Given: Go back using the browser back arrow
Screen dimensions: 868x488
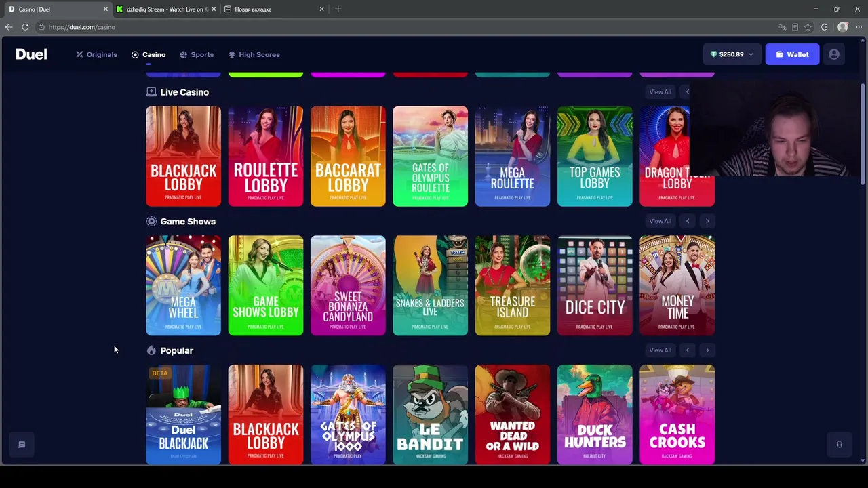Looking at the screenshot, I should (9, 27).
